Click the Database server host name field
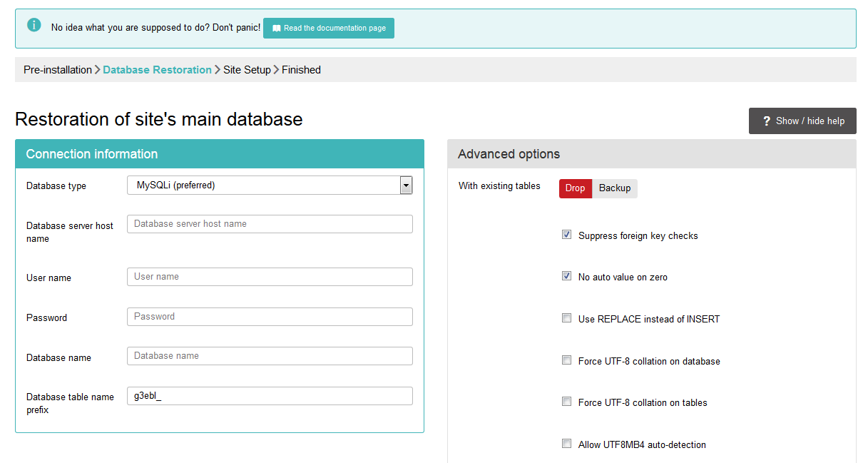The image size is (868, 463). coord(270,224)
